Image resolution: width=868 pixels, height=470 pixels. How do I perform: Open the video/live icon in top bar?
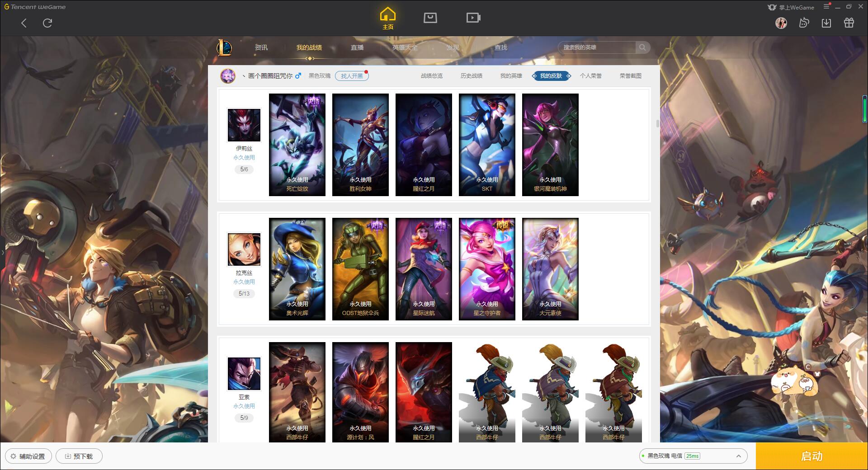(473, 18)
